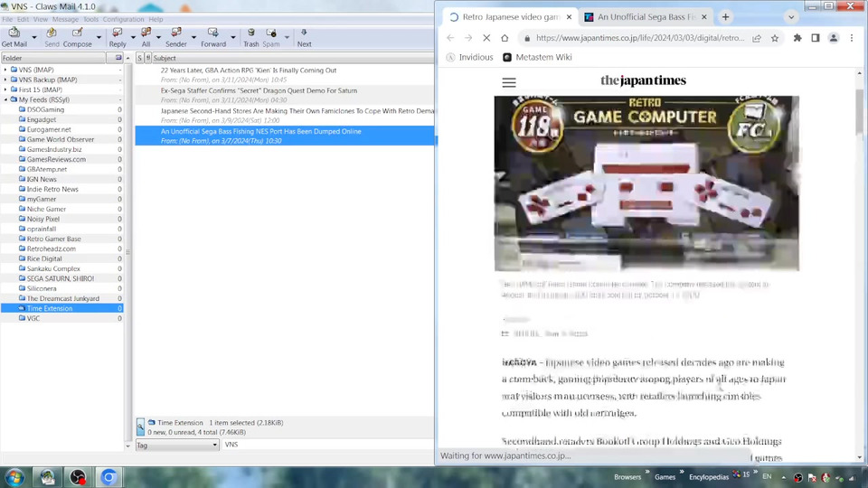Open Configuration menu in Claws Mail
This screenshot has width=868, height=488.
pos(123,19)
